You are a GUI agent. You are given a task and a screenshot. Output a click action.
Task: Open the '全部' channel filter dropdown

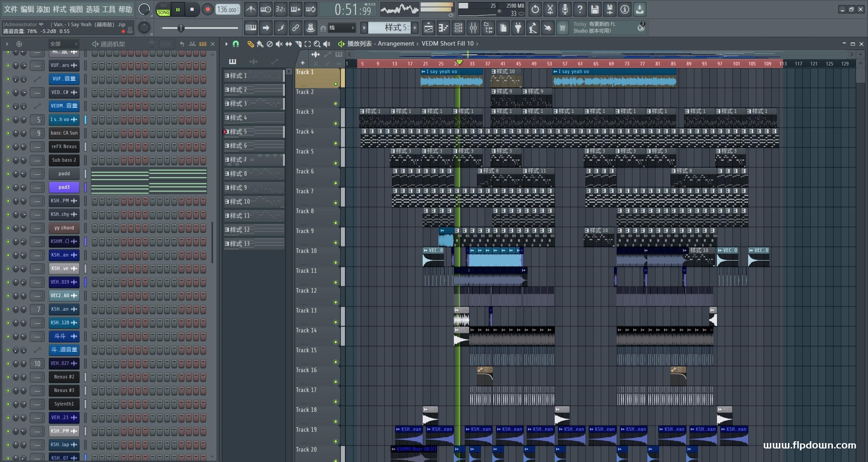(x=63, y=44)
